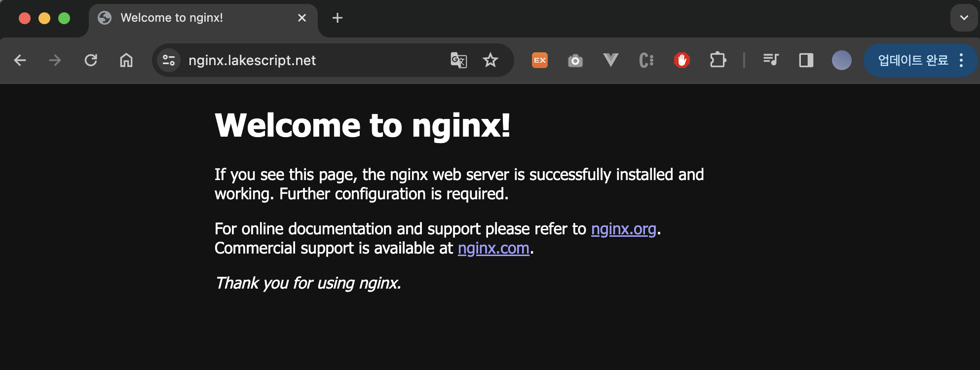Bookmark this page with the star
The image size is (980, 370).
pyautogui.click(x=490, y=60)
